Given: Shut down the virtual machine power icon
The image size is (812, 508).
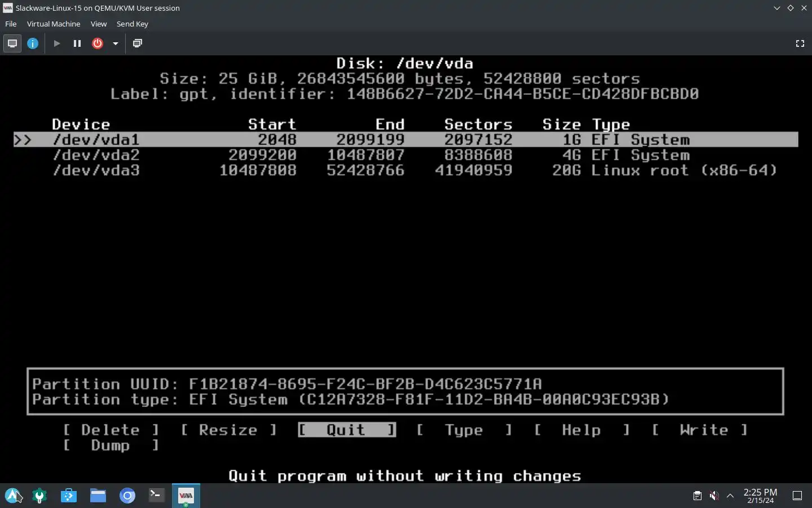Looking at the screenshot, I should [98, 43].
